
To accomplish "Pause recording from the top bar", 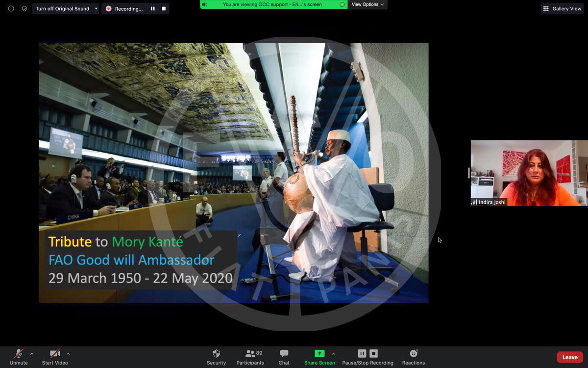I will [153, 9].
